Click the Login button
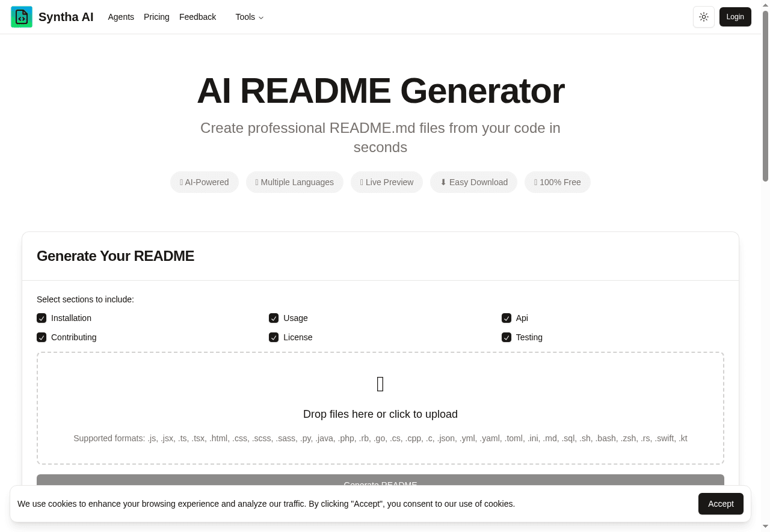The image size is (770, 532). coord(735,17)
